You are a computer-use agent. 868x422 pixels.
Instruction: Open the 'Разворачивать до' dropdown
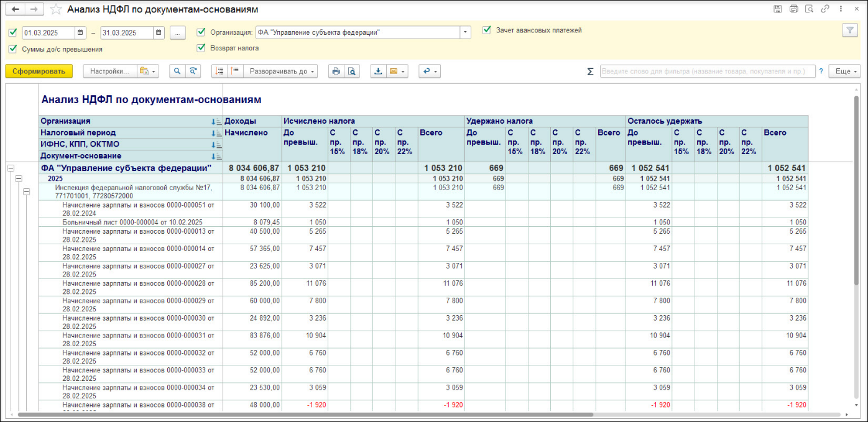283,71
